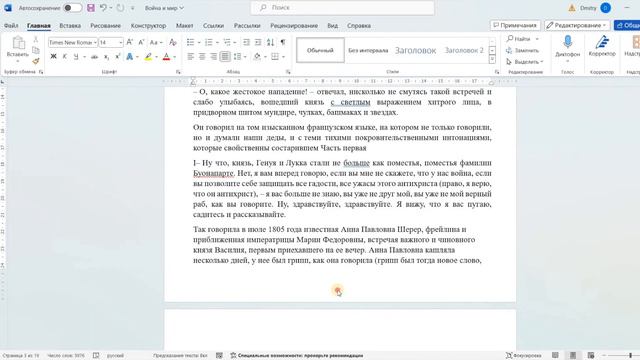This screenshot has width=640, height=360.
Task: Decrease font size with the smaller A button
Action: (x=141, y=42)
